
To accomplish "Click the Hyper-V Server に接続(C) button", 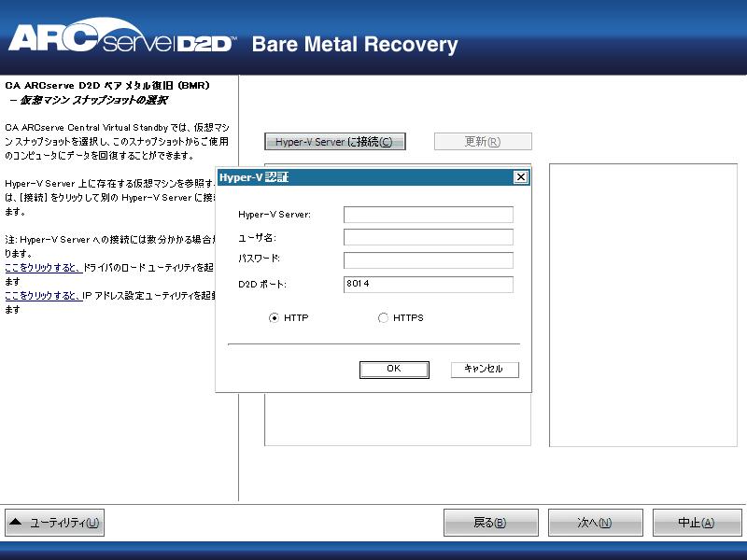I will pyautogui.click(x=335, y=142).
